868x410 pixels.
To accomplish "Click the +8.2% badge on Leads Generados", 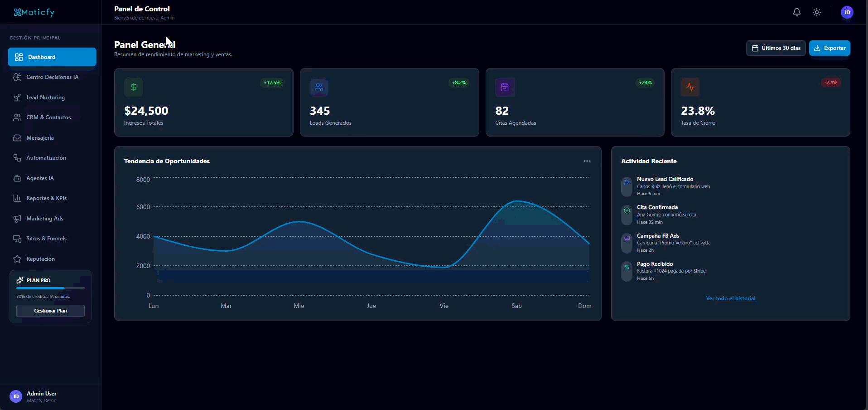I will tap(459, 83).
